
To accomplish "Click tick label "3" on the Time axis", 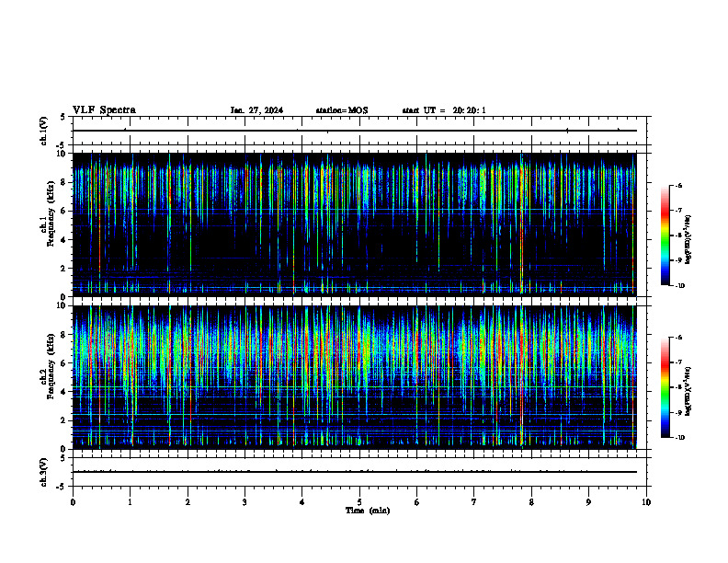I will click(x=245, y=502).
